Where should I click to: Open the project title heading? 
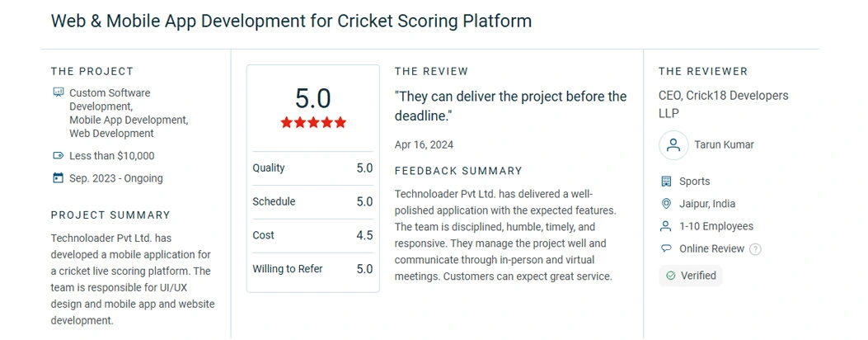point(291,21)
